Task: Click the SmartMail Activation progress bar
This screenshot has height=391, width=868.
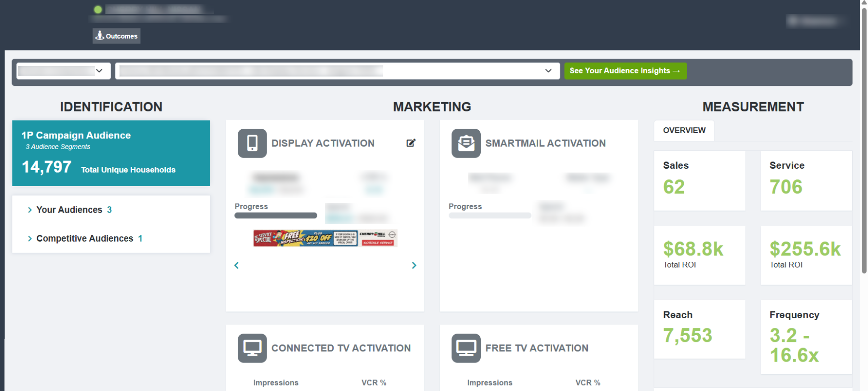Action: click(490, 216)
